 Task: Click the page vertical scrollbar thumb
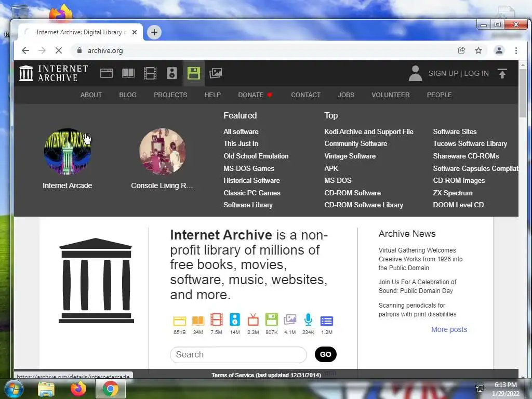click(523, 94)
